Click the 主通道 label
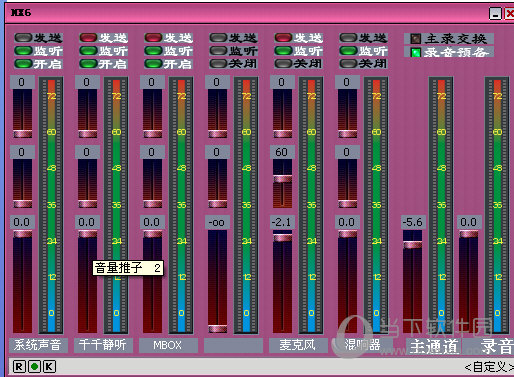 434,346
